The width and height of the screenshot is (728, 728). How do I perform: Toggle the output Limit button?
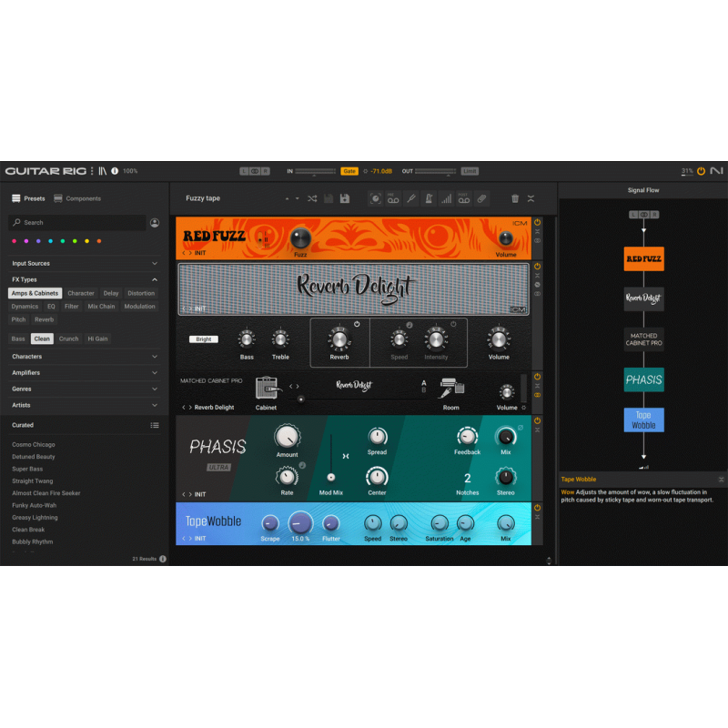(x=470, y=171)
